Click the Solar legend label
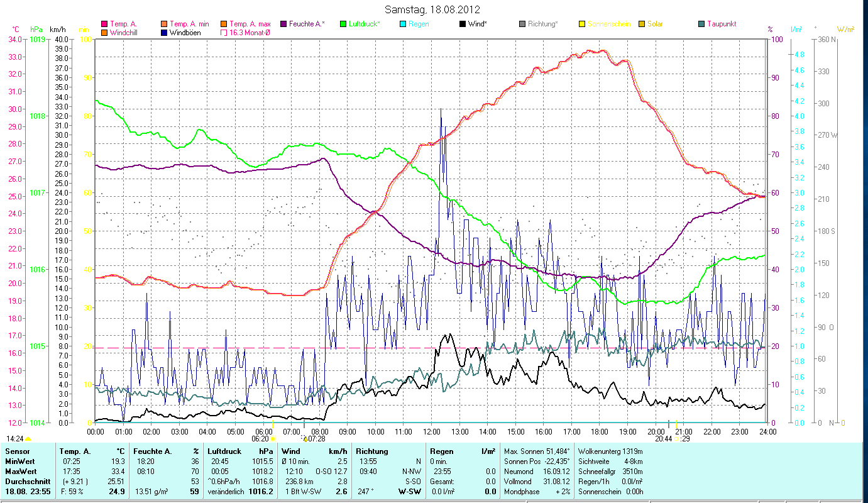868x503 pixels. click(x=655, y=24)
